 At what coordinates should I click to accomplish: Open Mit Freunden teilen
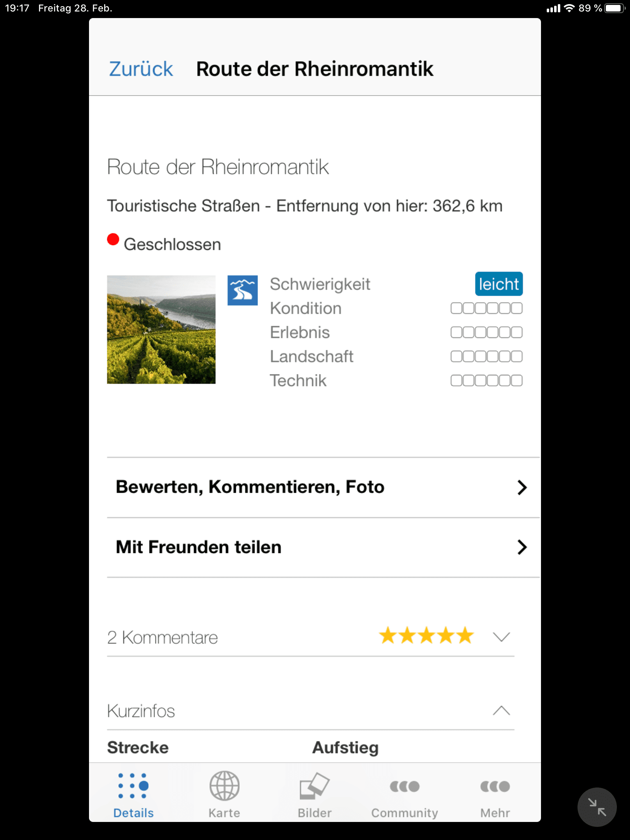323,547
